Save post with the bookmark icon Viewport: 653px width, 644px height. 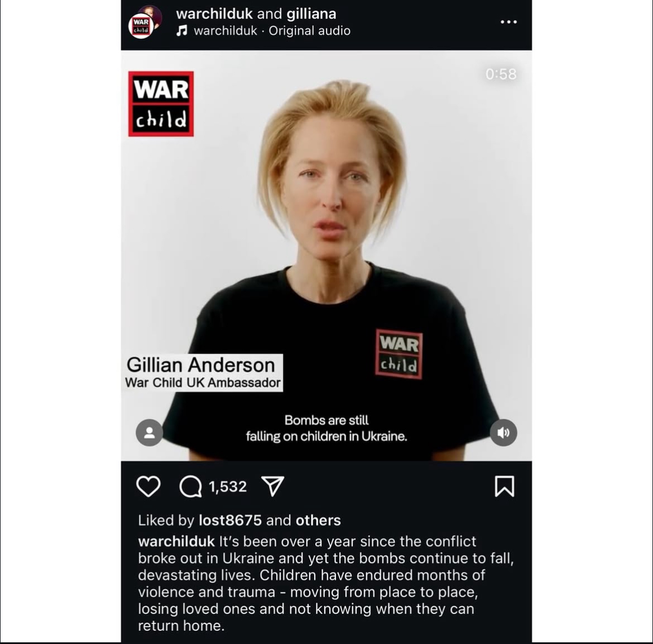tap(505, 486)
